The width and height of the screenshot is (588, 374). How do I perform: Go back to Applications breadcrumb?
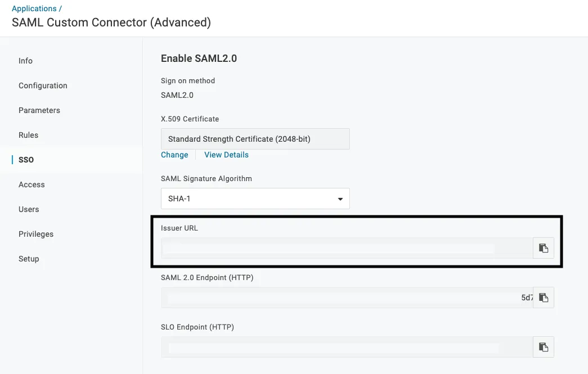[34, 8]
